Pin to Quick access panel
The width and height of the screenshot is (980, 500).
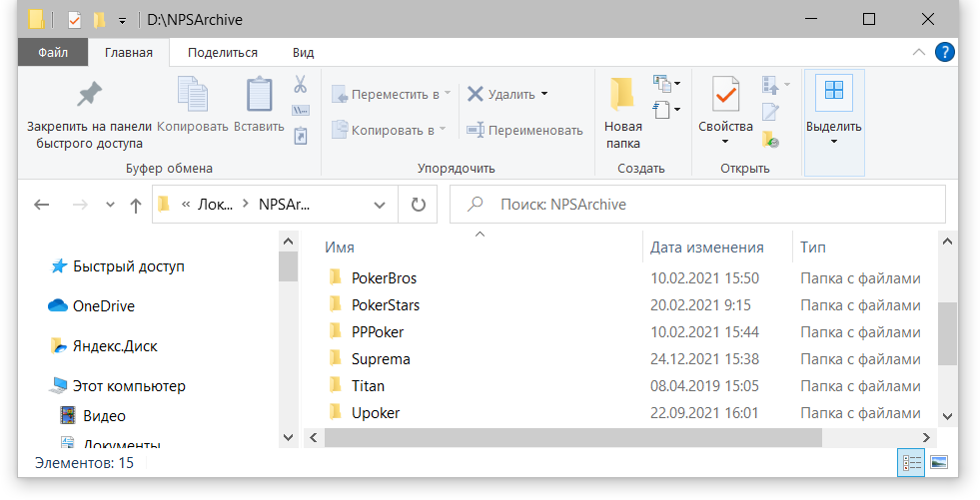89,115
